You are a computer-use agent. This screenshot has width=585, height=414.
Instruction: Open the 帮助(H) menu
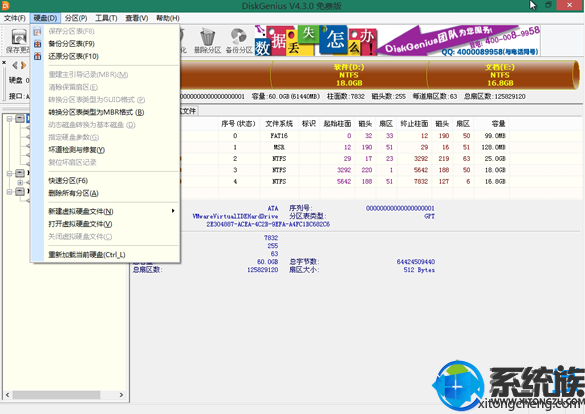coord(168,18)
